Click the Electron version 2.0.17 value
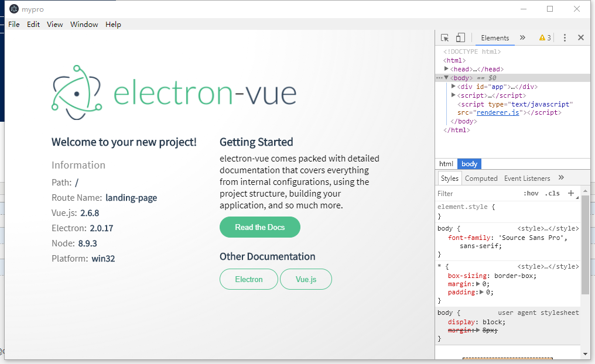Screen dimensions: 595x364 coord(101,228)
